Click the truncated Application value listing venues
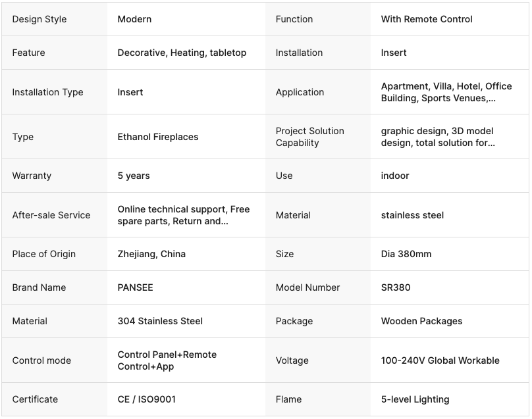This screenshot has height=419, width=532. tap(446, 92)
